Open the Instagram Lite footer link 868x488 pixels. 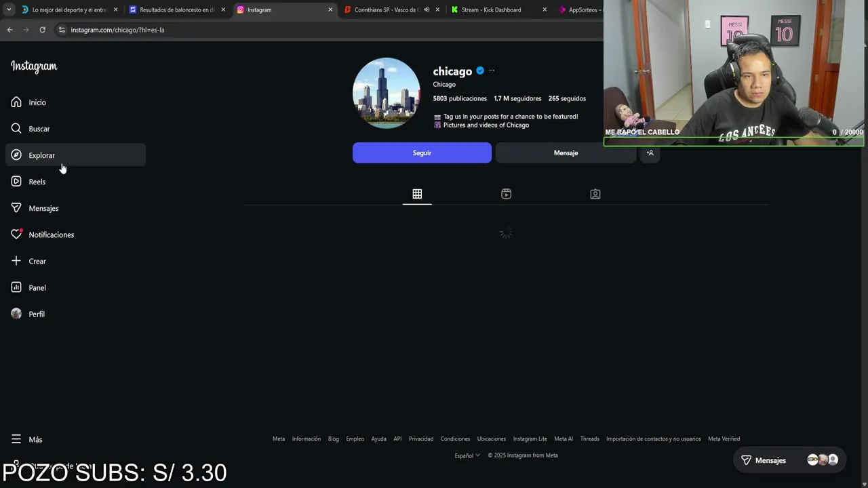click(x=530, y=439)
